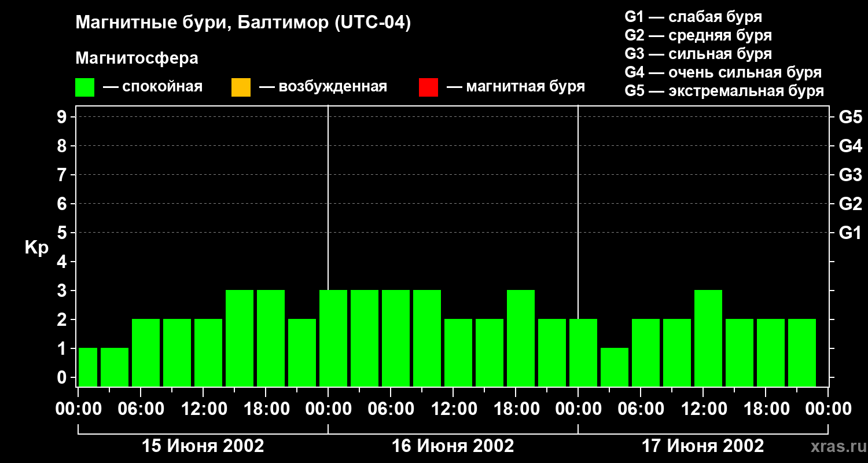Click the 17 Июня 21:00–00:00 bar

point(802,352)
